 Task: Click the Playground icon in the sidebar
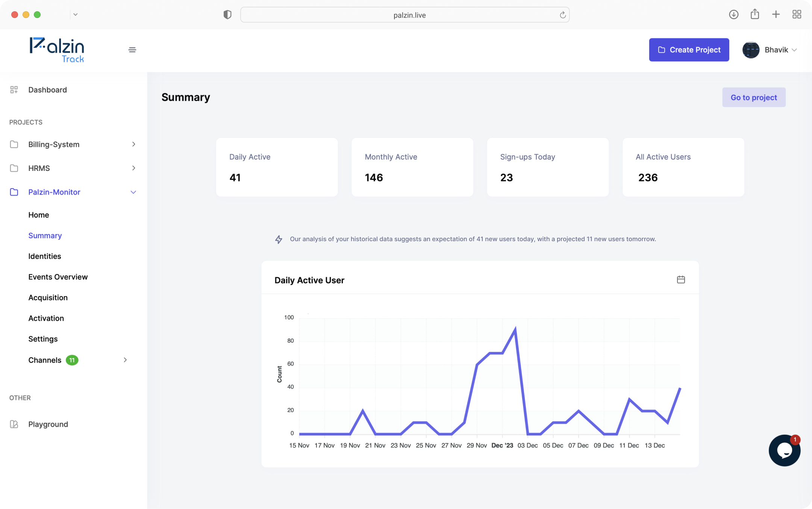[x=14, y=424]
